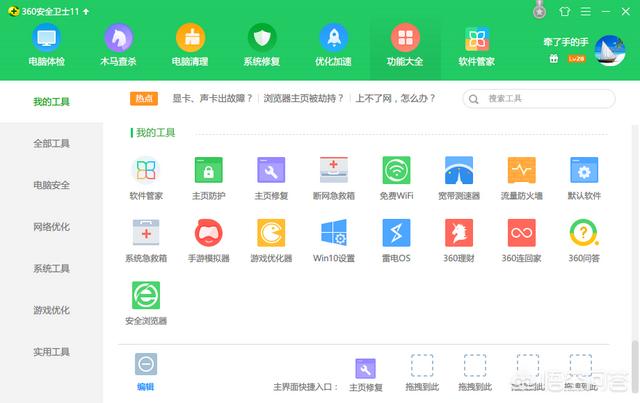Open 360理财 tool
The height and width of the screenshot is (403, 640).
(x=459, y=240)
